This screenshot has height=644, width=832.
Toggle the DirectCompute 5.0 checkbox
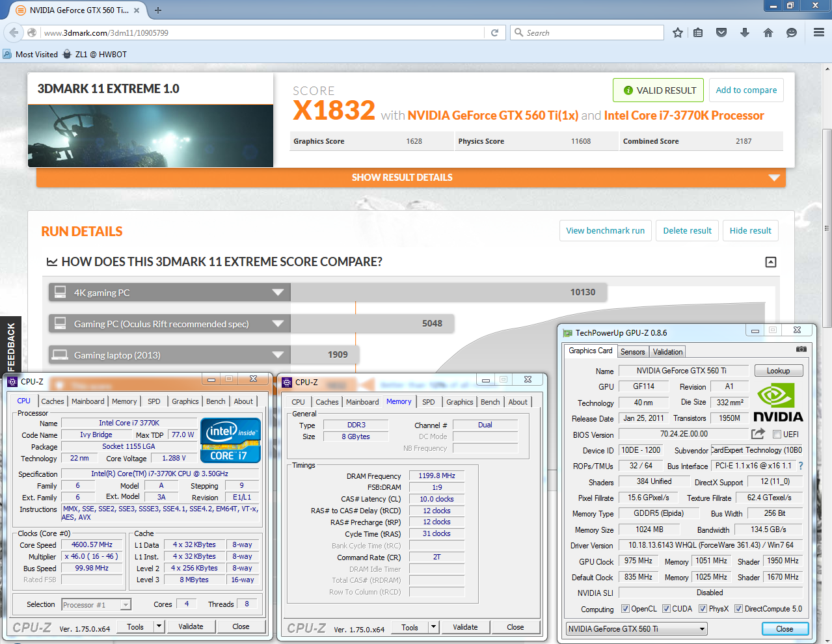tap(738, 609)
